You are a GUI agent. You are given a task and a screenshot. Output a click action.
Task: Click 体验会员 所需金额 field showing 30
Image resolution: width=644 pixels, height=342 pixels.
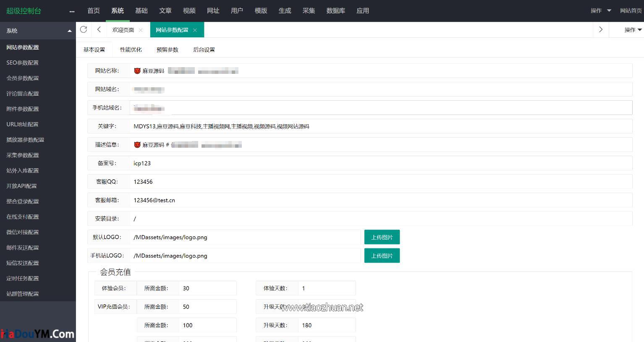tap(208, 288)
